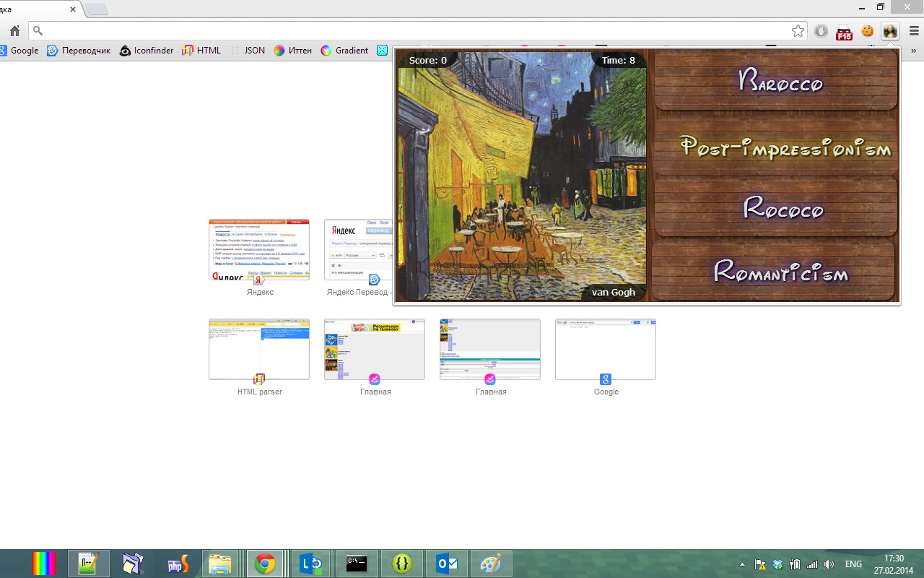This screenshot has width=924, height=578.
Task: Open File Explorer from the taskbar
Action: [x=220, y=564]
